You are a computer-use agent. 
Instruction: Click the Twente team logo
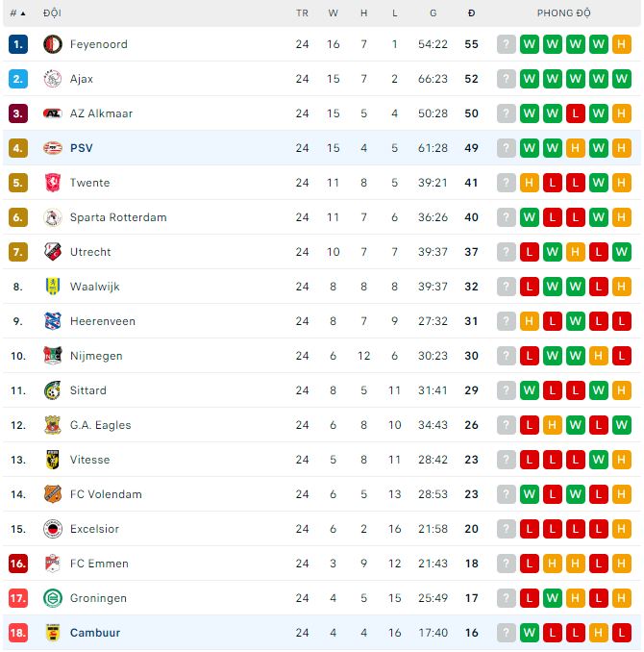click(53, 183)
